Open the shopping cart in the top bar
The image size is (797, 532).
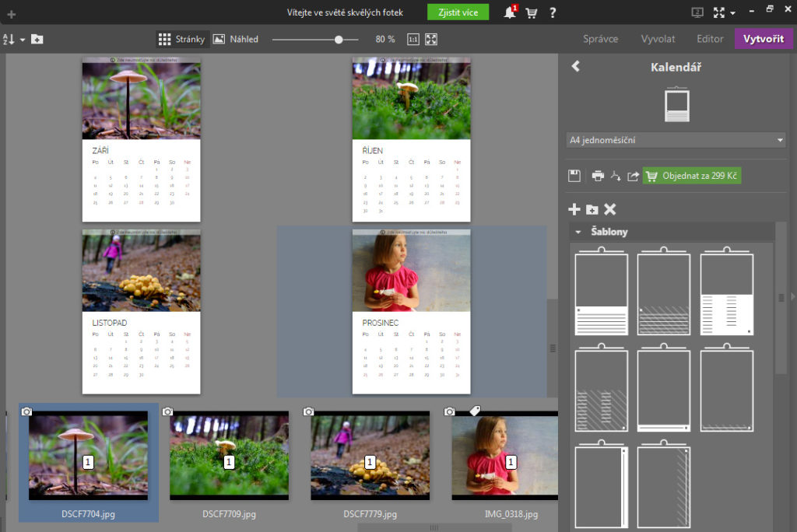(532, 12)
